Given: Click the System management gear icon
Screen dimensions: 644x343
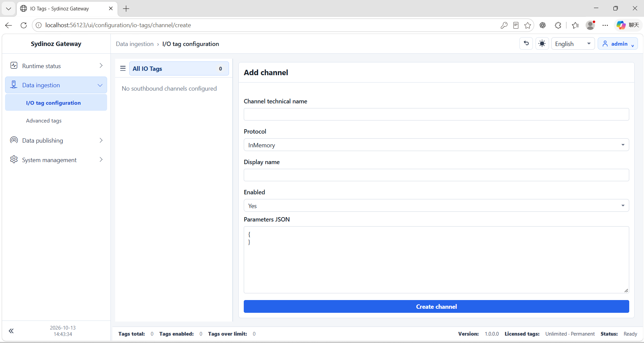Looking at the screenshot, I should (x=14, y=159).
